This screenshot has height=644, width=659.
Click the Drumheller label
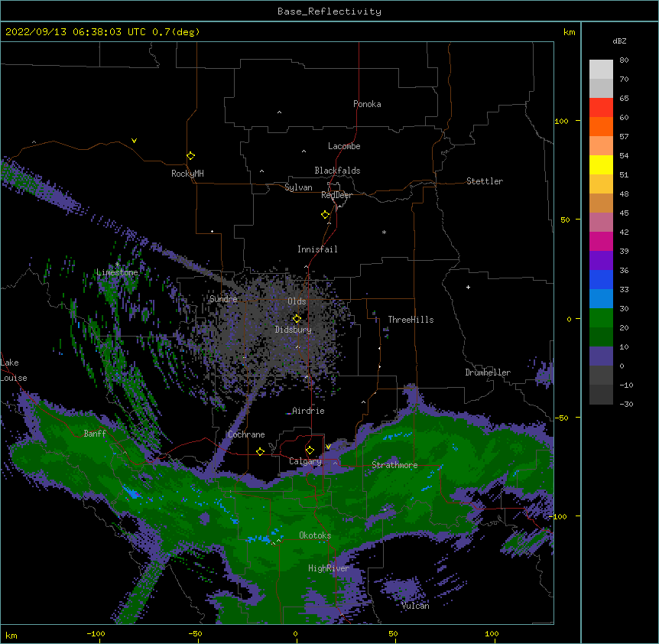(x=488, y=372)
